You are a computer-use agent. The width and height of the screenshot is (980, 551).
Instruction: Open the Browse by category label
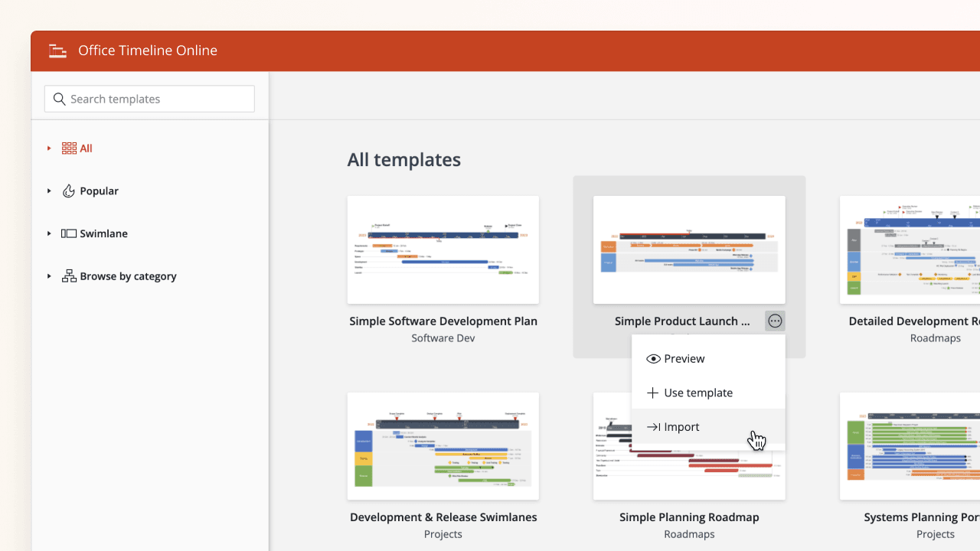(128, 276)
